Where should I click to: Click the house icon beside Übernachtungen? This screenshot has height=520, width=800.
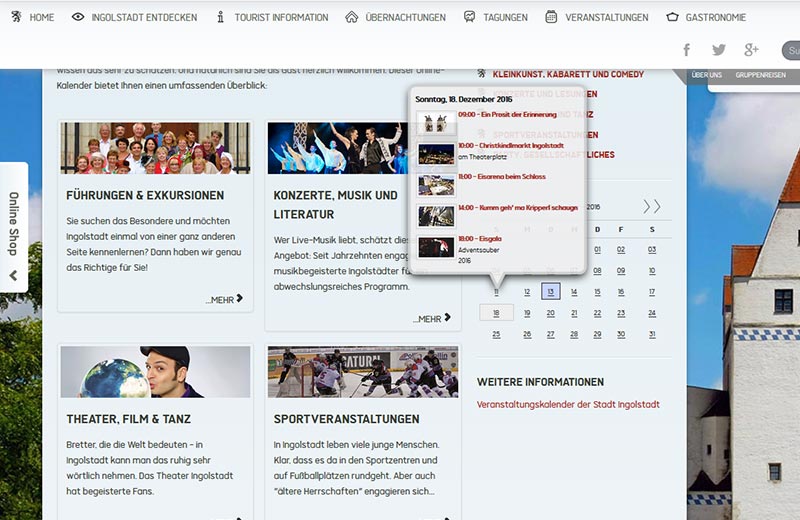pos(351,17)
